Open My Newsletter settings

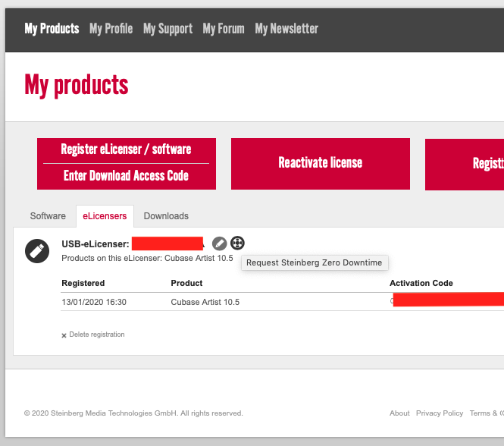(x=286, y=29)
